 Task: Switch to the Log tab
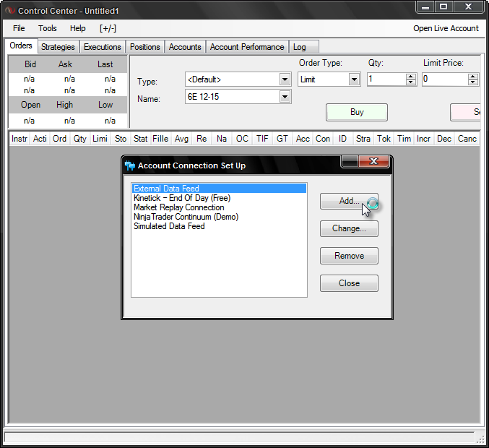click(x=304, y=47)
